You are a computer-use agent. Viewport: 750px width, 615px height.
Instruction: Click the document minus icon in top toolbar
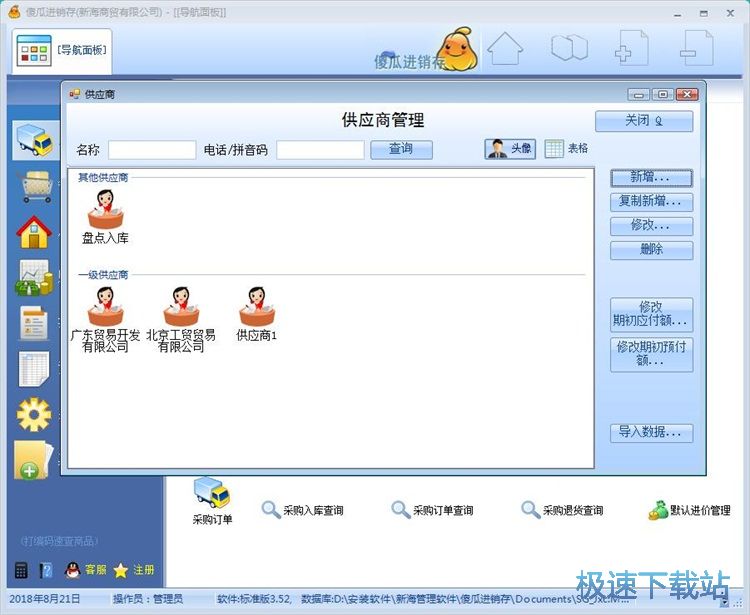[696, 48]
